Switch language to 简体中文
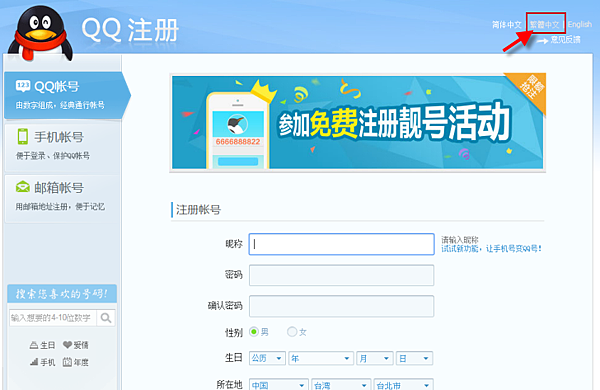The width and height of the screenshot is (600, 390). [507, 25]
